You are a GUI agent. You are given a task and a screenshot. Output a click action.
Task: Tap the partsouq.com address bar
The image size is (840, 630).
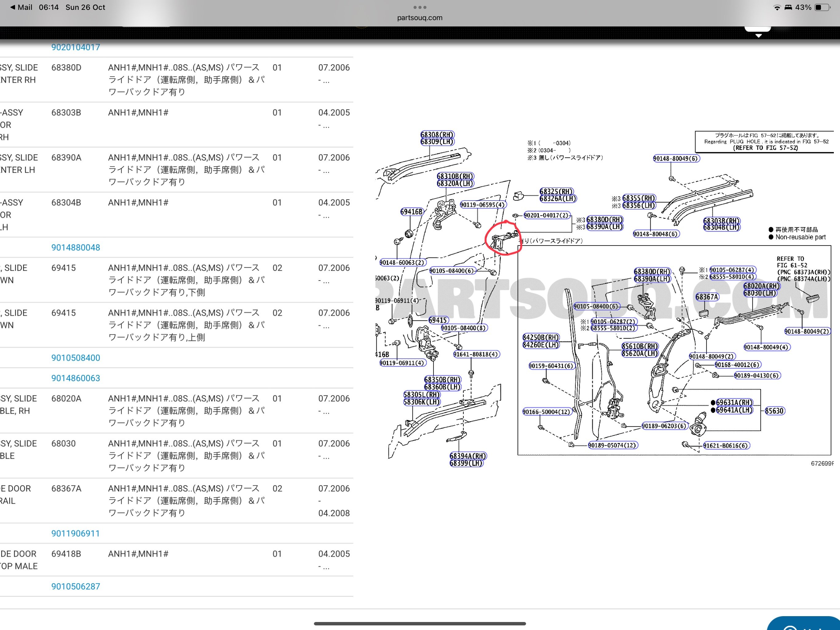tap(420, 18)
